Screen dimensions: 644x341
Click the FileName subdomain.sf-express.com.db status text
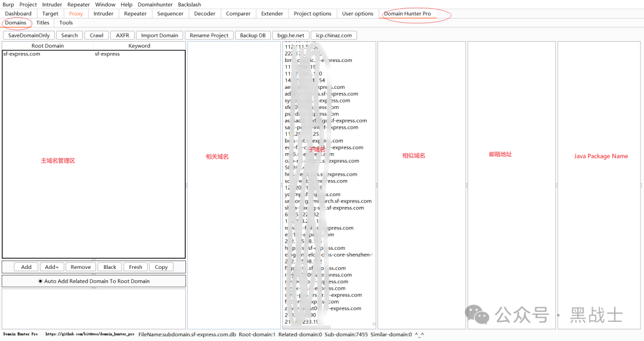click(x=187, y=334)
